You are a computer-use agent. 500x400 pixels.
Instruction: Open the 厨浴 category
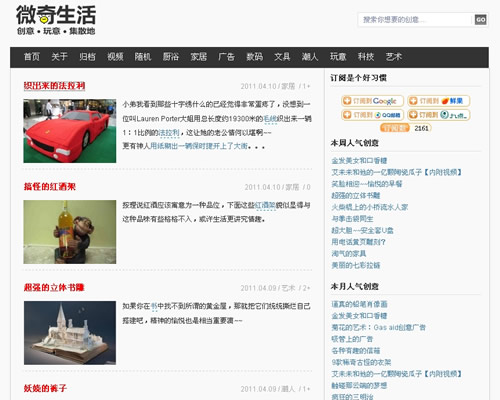[171, 57]
